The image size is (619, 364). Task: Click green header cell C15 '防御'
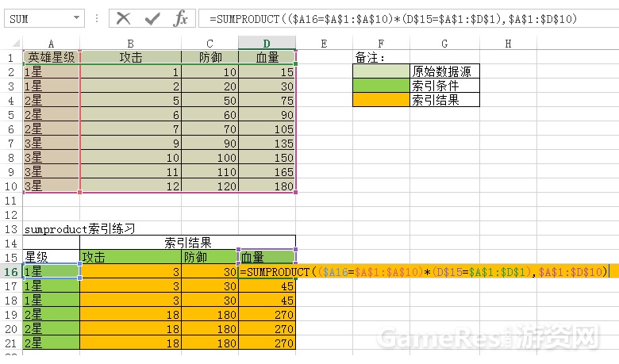click(210, 257)
